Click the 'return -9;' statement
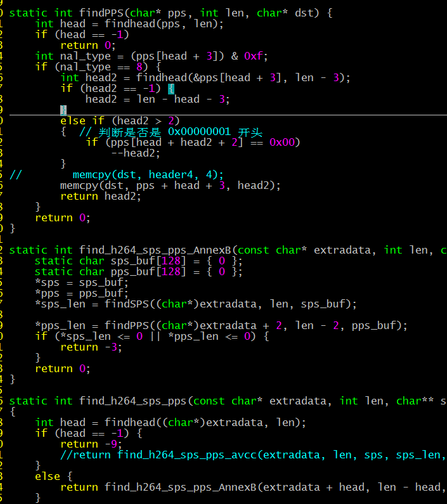This screenshot has height=504, width=447. [91, 444]
